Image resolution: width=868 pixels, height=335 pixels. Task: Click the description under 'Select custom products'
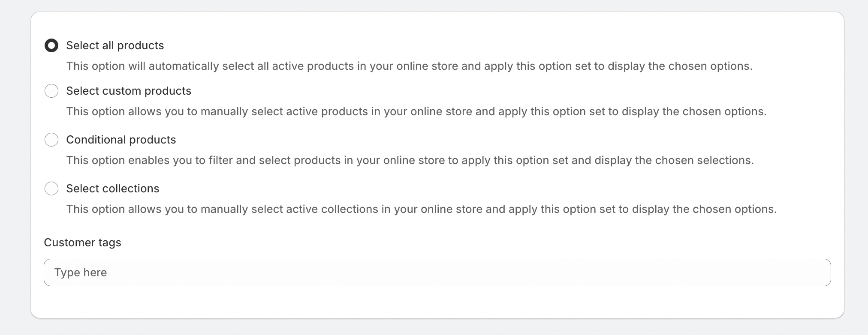[416, 111]
